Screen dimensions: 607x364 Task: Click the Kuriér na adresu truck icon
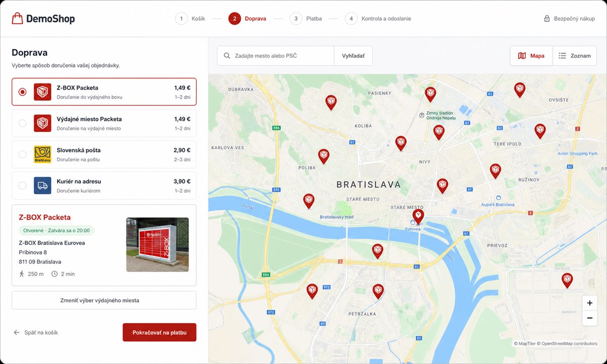(42, 186)
